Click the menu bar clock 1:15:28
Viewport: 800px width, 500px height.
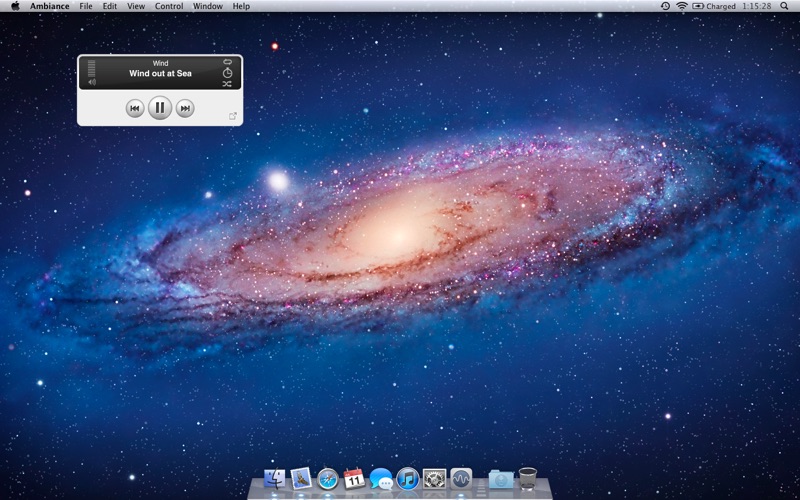tap(757, 6)
